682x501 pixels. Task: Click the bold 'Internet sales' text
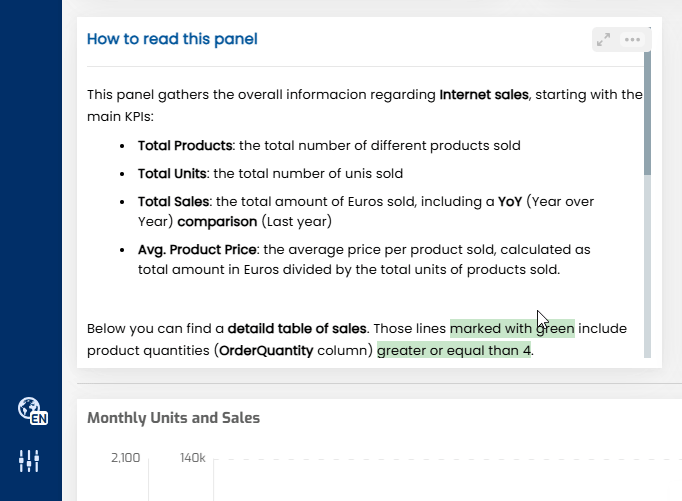483,95
